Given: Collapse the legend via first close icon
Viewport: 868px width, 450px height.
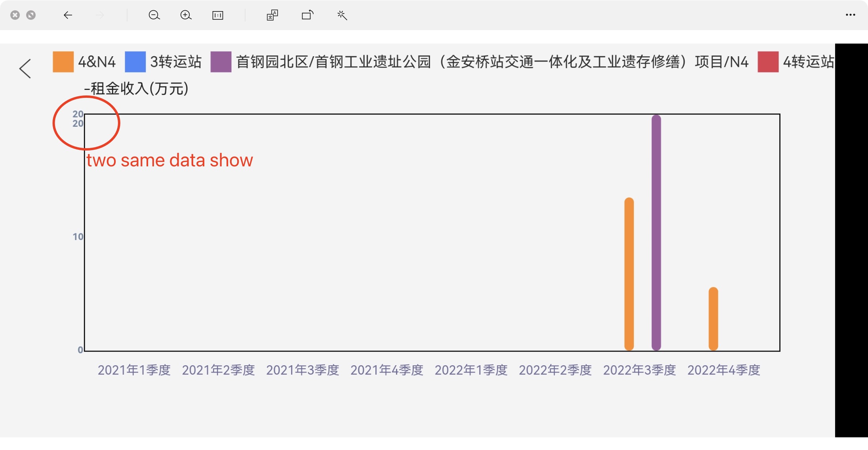Looking at the screenshot, I should click(x=15, y=15).
